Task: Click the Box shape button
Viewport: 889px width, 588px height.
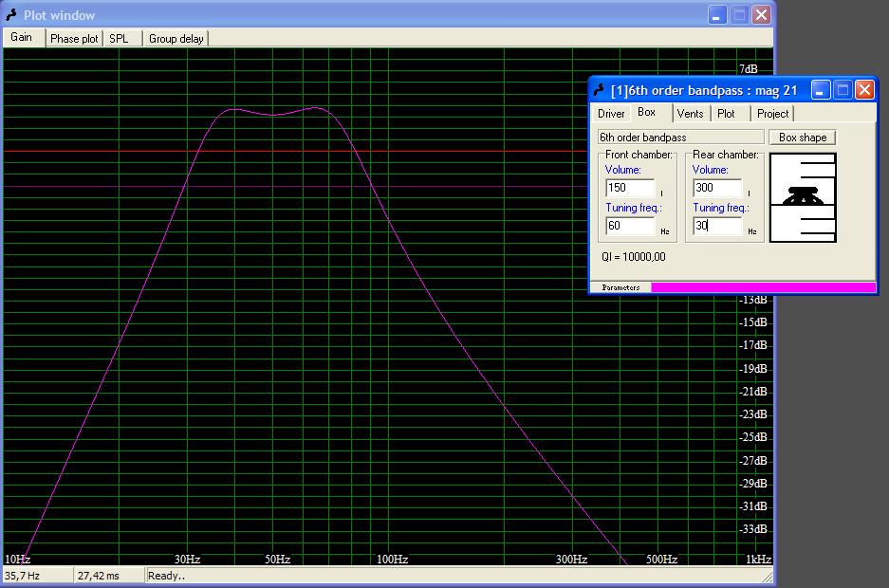Action: tap(803, 138)
